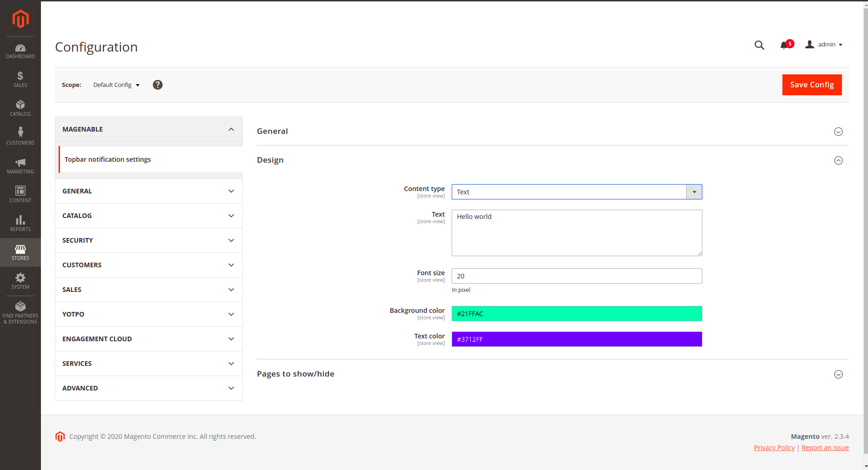868x470 pixels.
Task: Expand the Sales config tab in the left panel
Action: tap(149, 290)
